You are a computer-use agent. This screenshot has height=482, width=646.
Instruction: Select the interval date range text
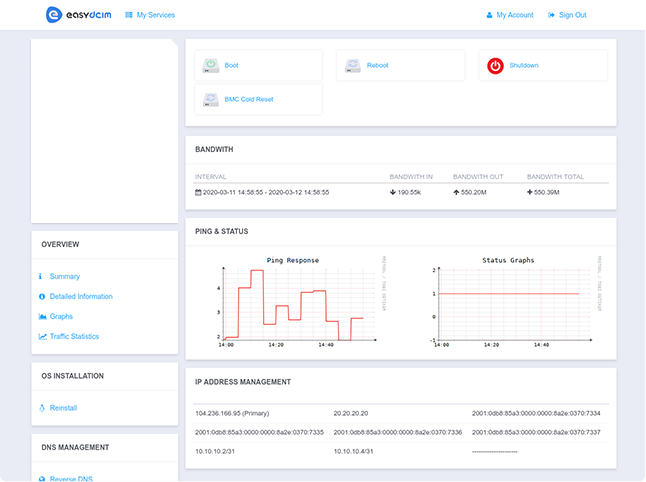tap(266, 192)
